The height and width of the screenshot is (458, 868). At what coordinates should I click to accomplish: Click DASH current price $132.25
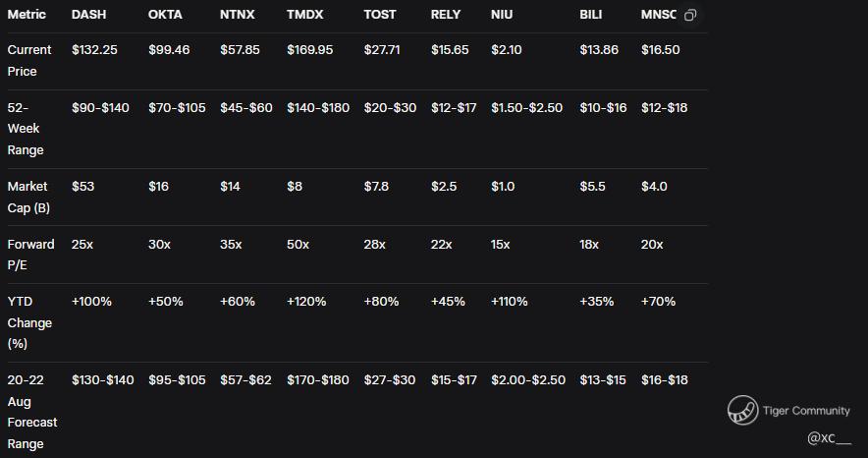94,50
